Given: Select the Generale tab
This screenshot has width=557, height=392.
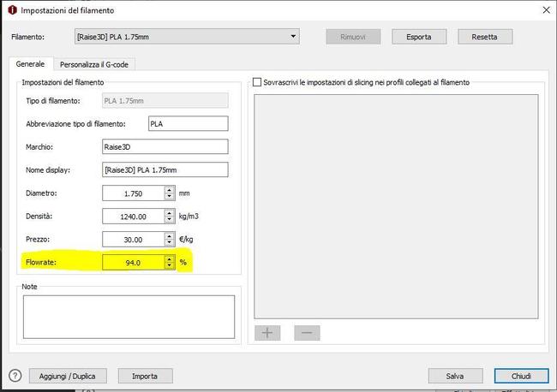Looking at the screenshot, I should (x=30, y=64).
